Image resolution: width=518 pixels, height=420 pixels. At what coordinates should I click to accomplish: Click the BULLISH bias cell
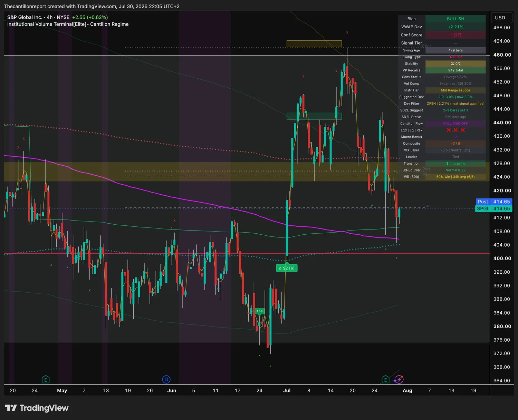coord(455,19)
